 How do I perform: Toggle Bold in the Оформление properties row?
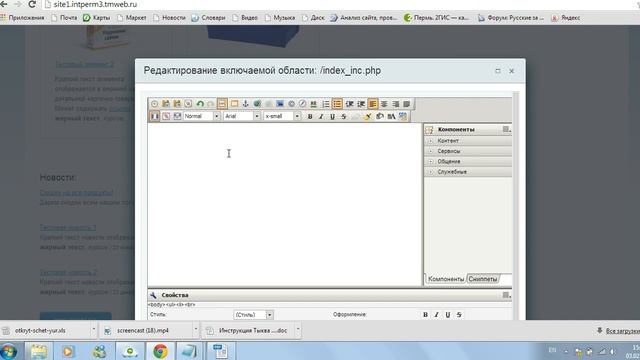click(x=425, y=315)
